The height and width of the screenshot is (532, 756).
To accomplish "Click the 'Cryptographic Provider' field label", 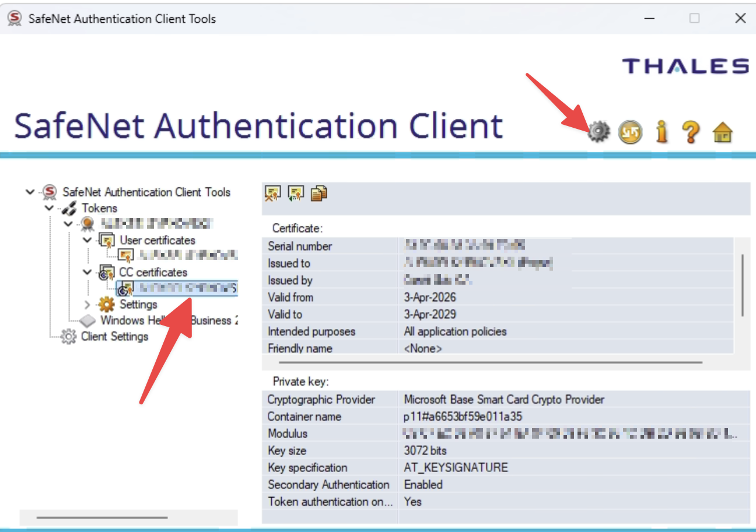I will point(321,400).
